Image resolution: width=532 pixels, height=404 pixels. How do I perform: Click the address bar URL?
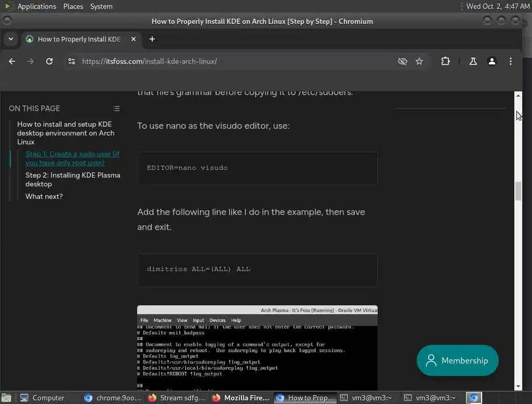click(x=149, y=61)
